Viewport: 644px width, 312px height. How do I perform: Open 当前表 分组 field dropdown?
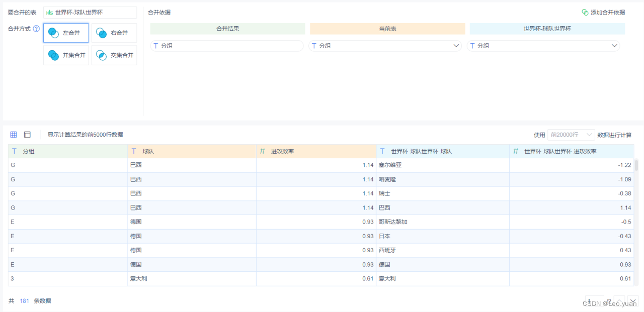click(385, 46)
